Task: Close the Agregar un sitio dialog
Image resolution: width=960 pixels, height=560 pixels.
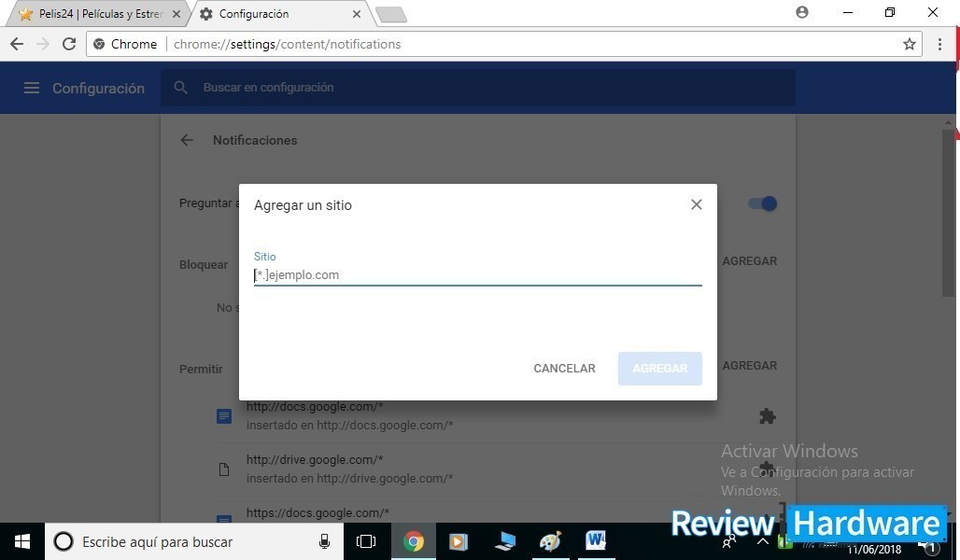Action: click(696, 204)
